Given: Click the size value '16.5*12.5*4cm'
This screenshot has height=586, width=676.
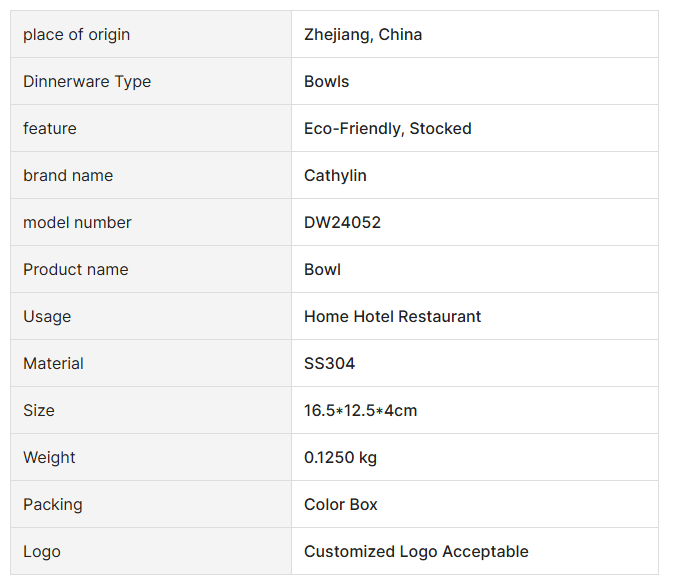Looking at the screenshot, I should tap(361, 411).
